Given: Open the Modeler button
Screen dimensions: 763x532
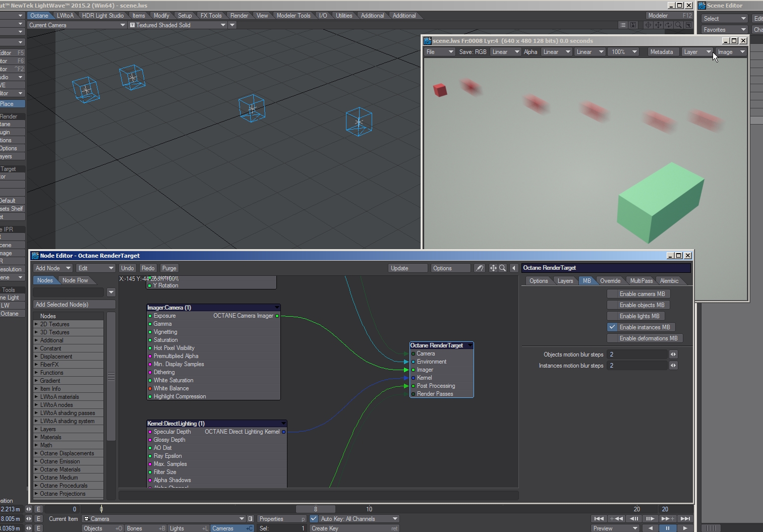Looking at the screenshot, I should [670, 16].
